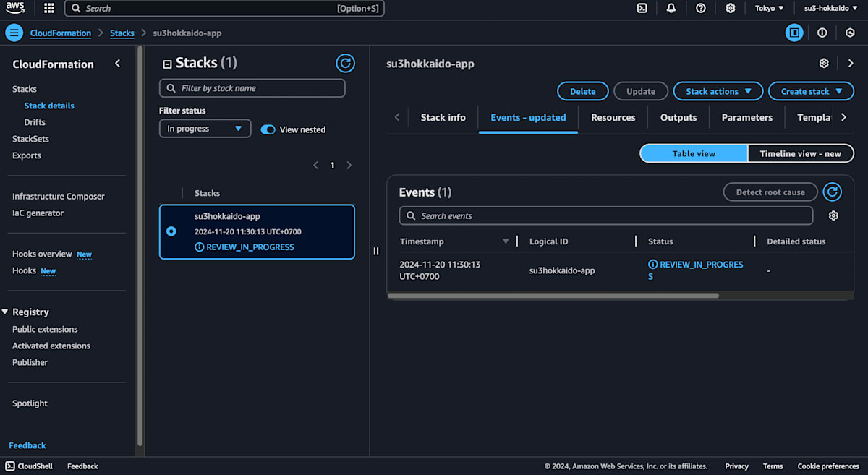Open Events table preferences gear
This screenshot has height=475, width=868.
[x=833, y=215]
